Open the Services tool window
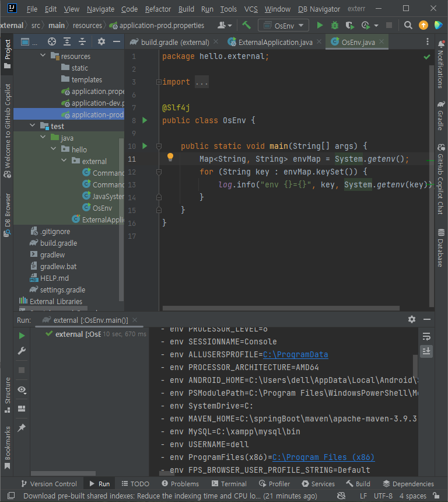The height and width of the screenshot is (502, 448). [318, 483]
